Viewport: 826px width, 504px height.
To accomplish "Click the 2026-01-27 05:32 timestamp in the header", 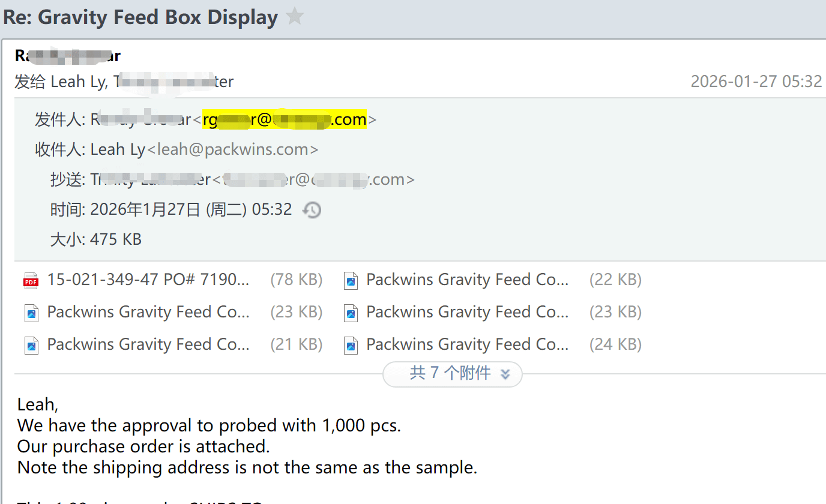I will tap(756, 82).
